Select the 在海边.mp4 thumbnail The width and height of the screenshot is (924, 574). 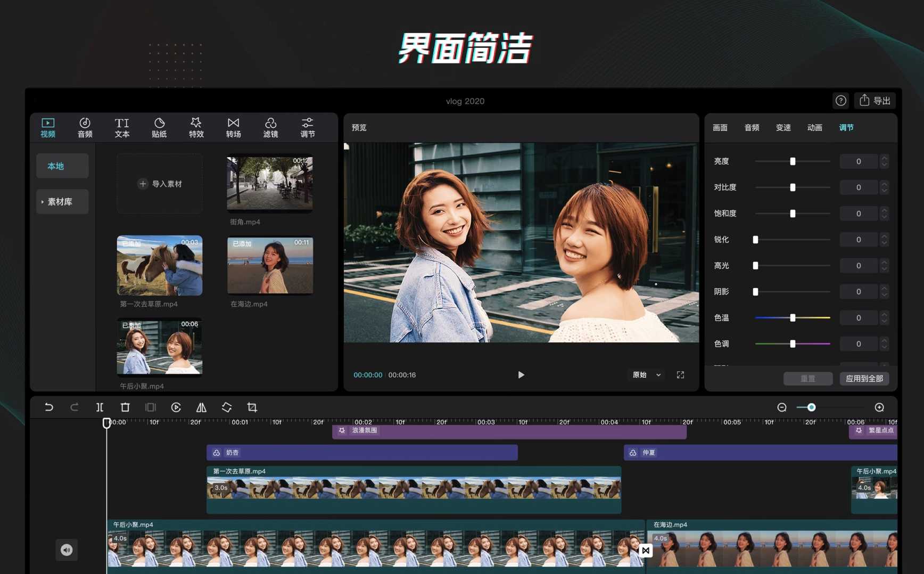click(x=270, y=265)
